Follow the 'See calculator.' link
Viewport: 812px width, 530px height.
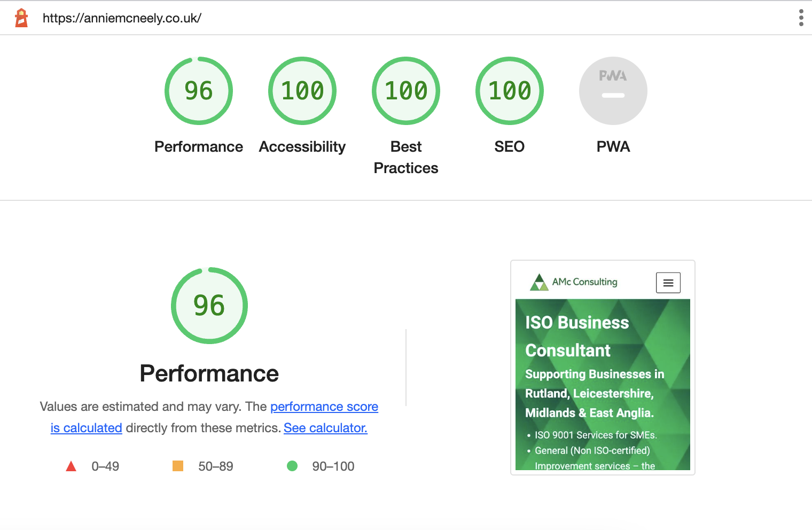(x=325, y=428)
